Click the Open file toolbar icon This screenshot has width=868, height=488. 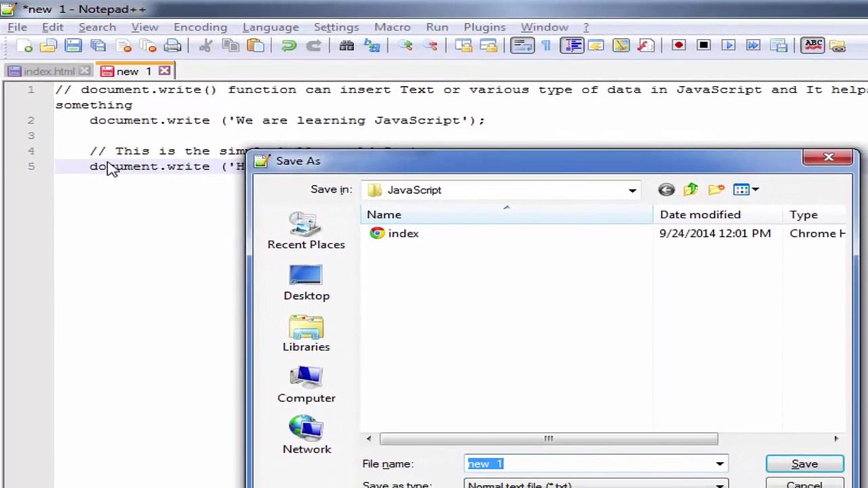[48, 45]
